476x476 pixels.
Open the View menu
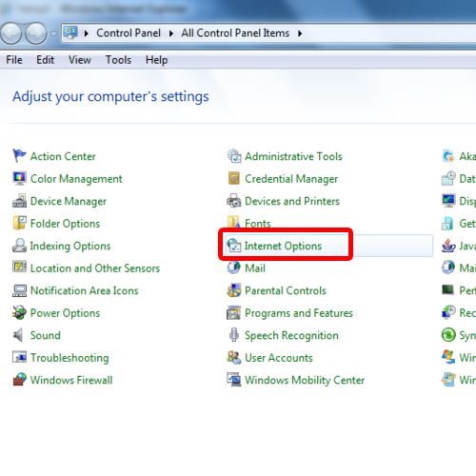click(x=80, y=60)
